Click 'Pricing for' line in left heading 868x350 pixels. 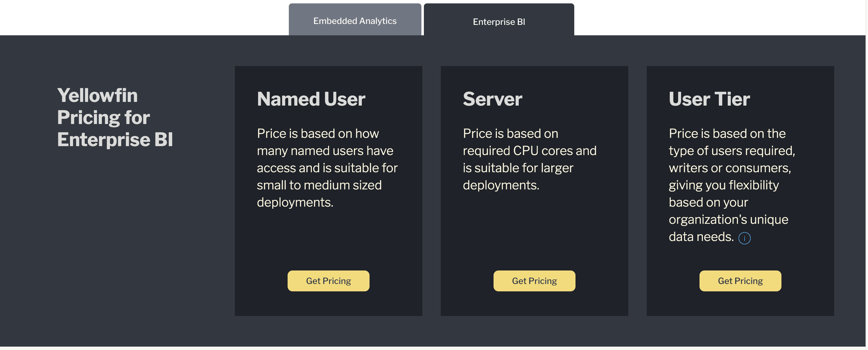tap(103, 117)
